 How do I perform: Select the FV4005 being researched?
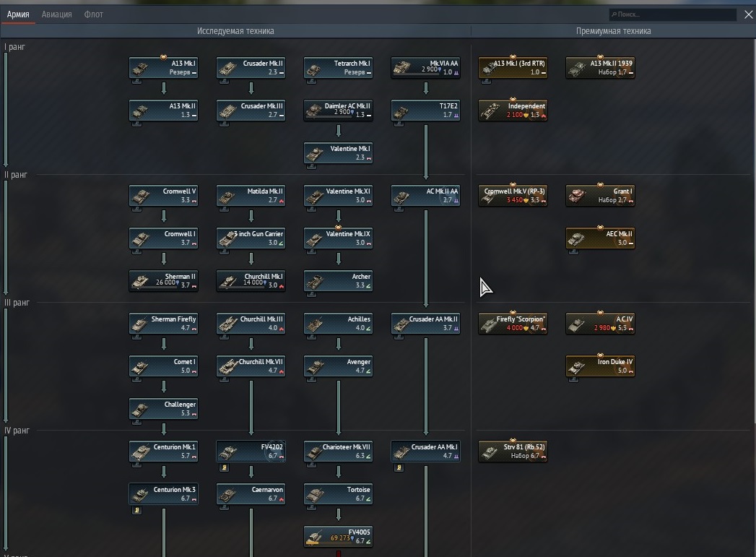338,536
